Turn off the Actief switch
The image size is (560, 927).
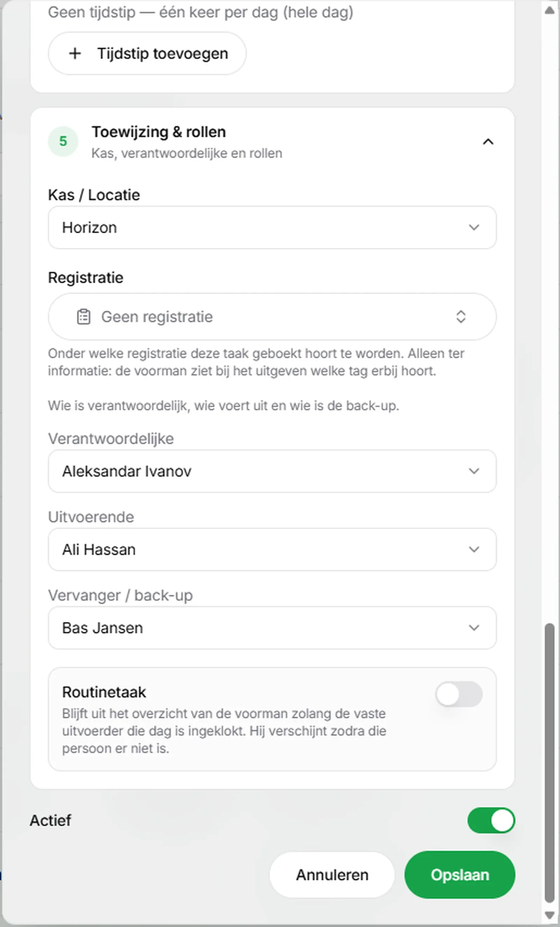(491, 820)
